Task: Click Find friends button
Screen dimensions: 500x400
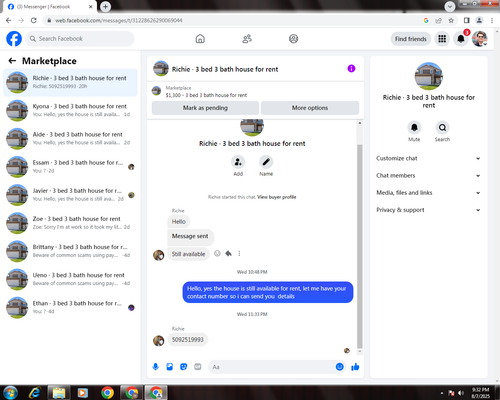Action: click(411, 39)
